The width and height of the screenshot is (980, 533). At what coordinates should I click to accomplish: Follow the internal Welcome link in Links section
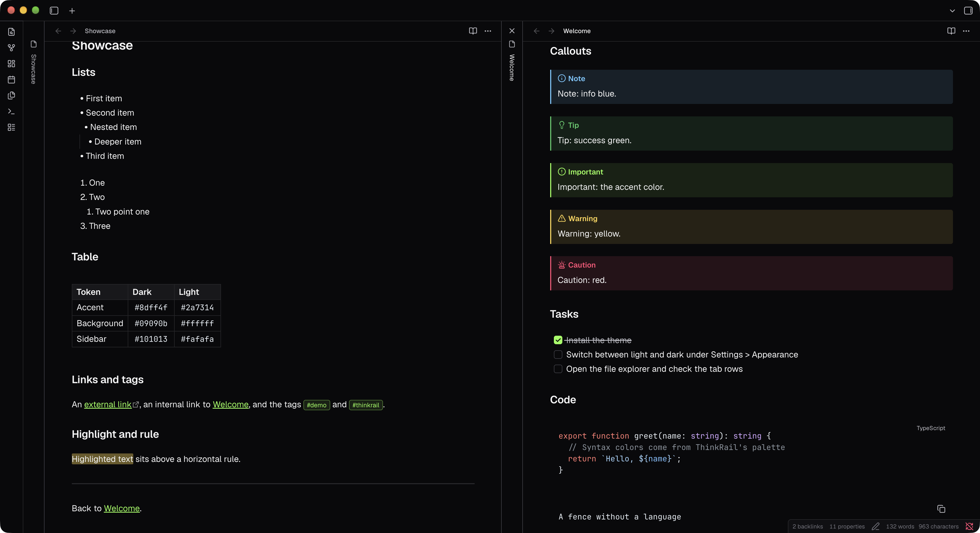pyautogui.click(x=231, y=404)
